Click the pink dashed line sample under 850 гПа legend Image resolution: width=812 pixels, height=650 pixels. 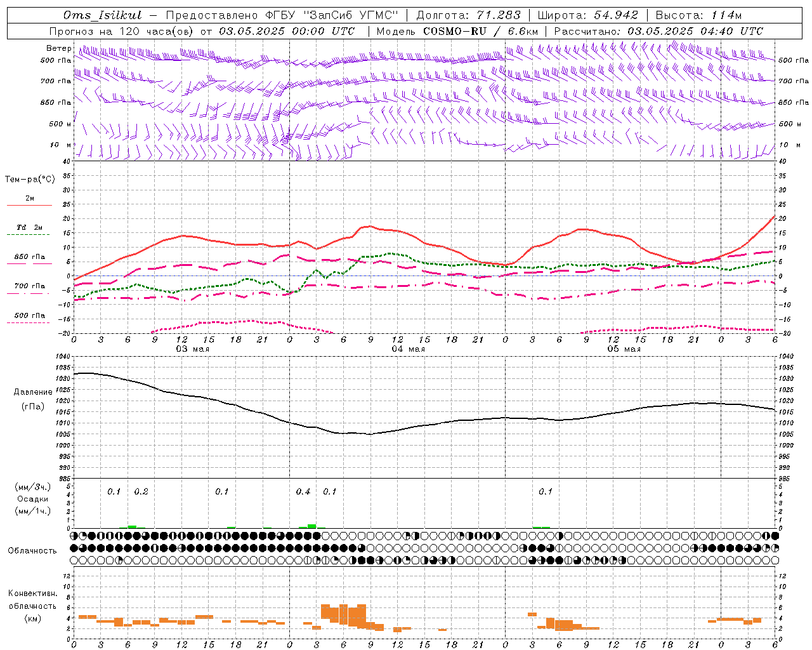28,264
